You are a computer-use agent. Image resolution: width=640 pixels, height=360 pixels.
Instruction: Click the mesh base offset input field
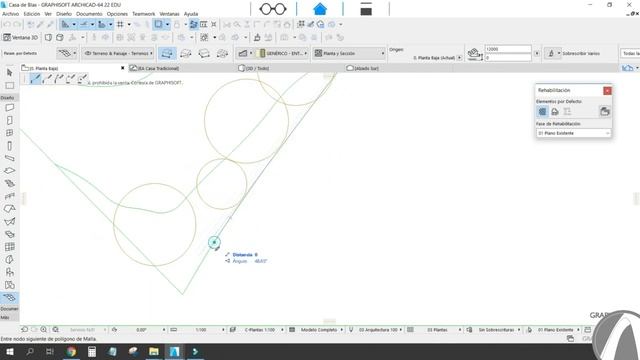point(508,58)
